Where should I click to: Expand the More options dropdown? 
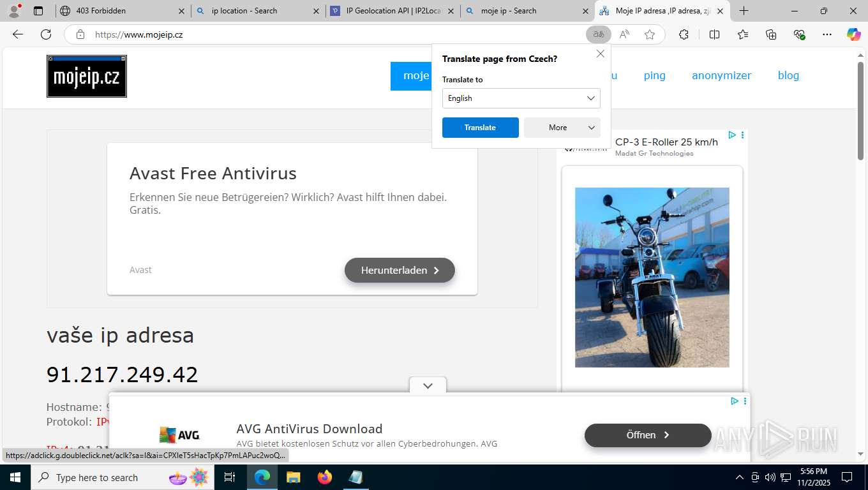click(562, 128)
